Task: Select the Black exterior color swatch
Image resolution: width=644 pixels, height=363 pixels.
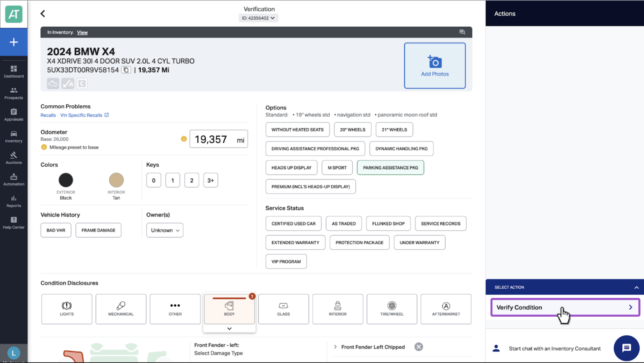Action: coord(66,180)
